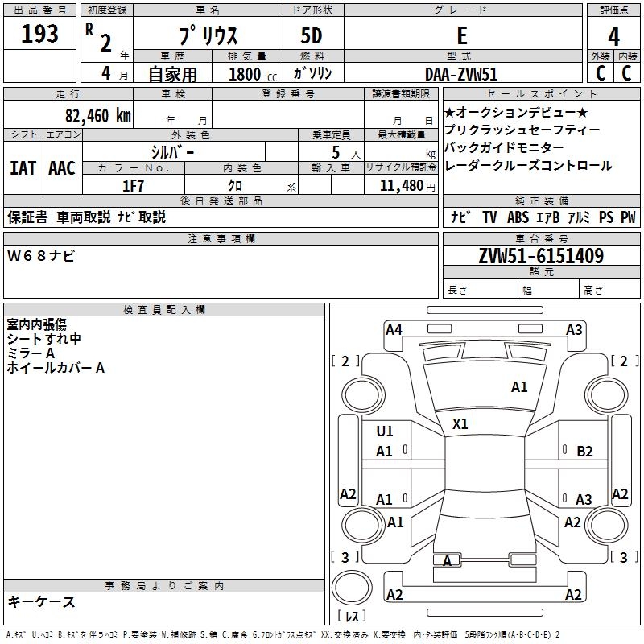644x644 pixels.
Task: Click the spare tire circle above レス
Action: coord(352,588)
